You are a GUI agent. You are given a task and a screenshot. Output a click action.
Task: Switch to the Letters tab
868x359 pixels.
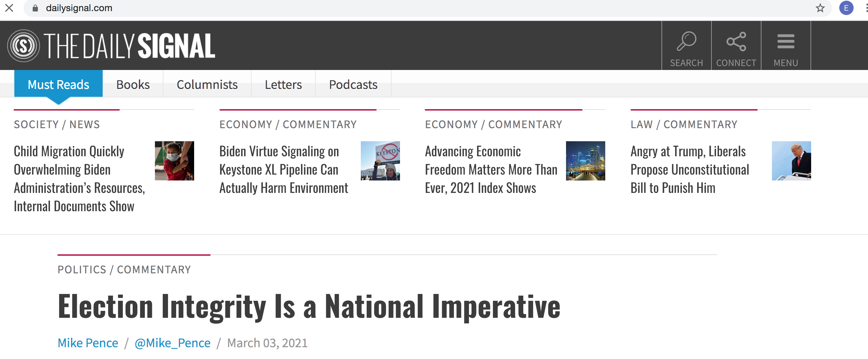[x=283, y=84]
